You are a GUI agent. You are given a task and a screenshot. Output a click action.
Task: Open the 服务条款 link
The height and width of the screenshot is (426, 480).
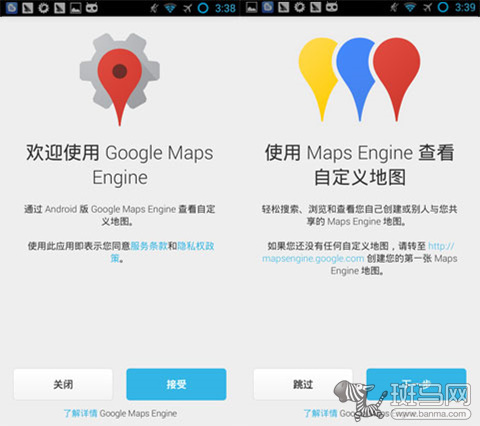pos(149,246)
